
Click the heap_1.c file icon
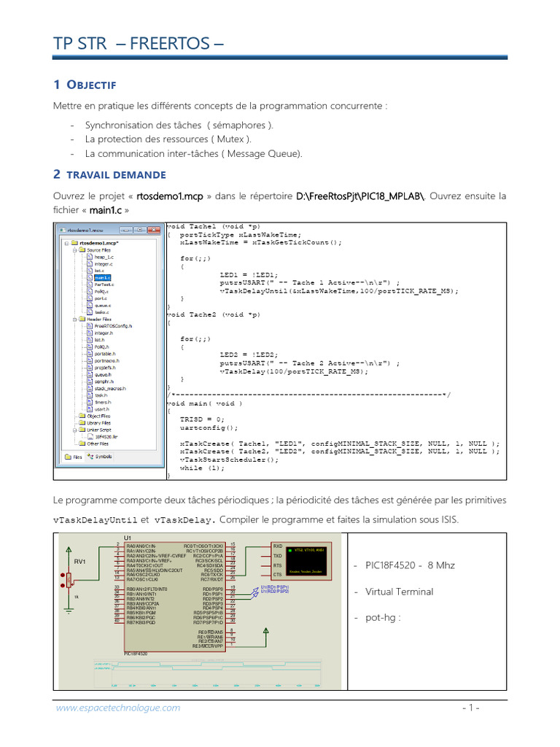click(x=90, y=257)
